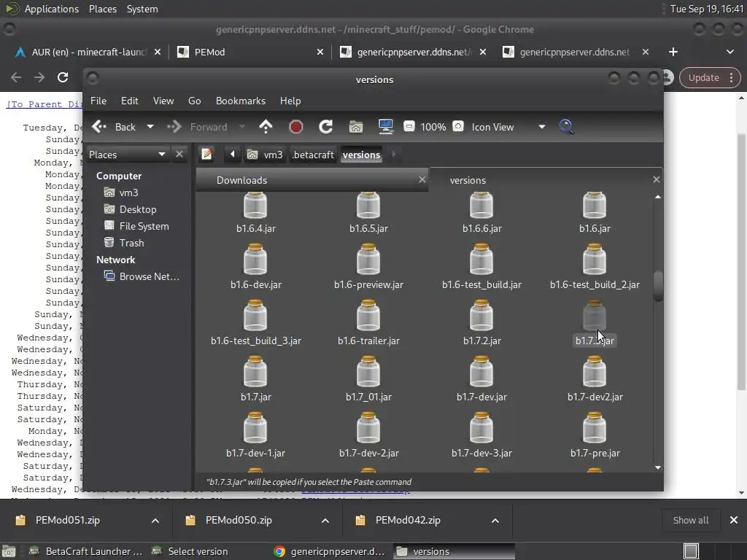Select the b1.6-trailer.jar file icon
The image size is (747, 560).
coord(368,316)
